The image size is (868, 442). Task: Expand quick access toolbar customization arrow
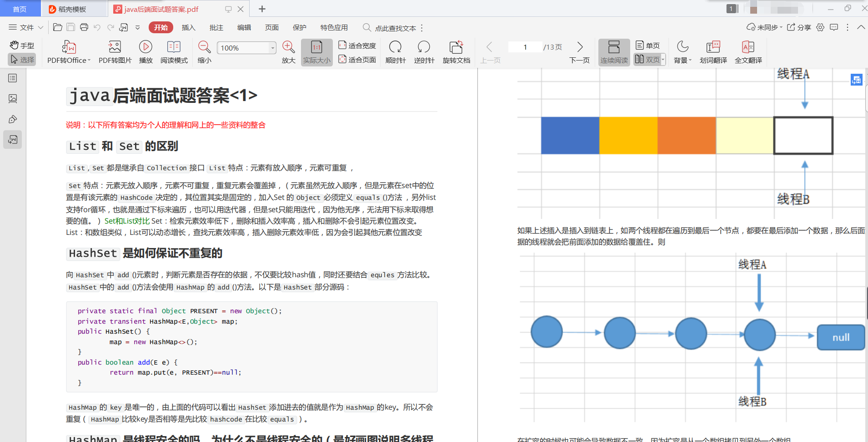(x=138, y=27)
